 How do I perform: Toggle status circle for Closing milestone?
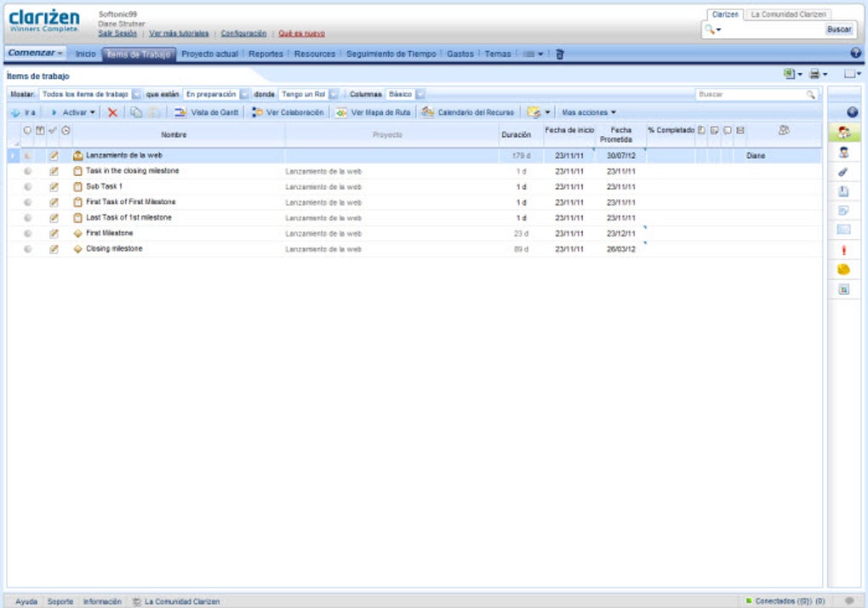[28, 249]
